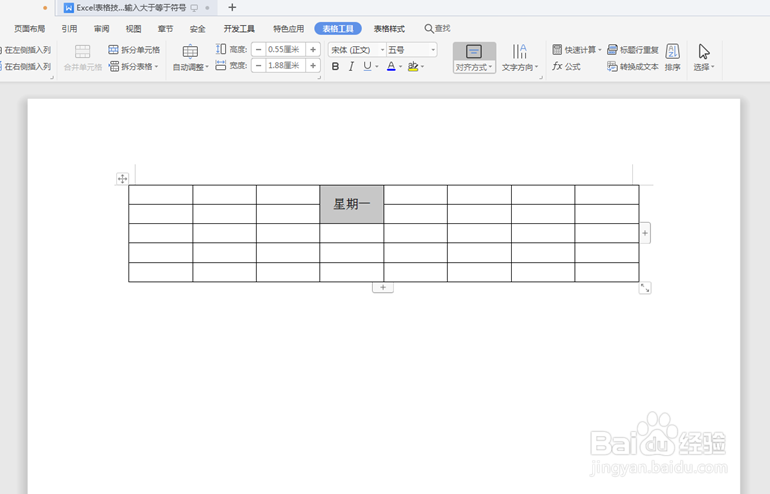Image resolution: width=770 pixels, height=494 pixels.
Task: Click the width field showing 1.88厘米
Action: (286, 66)
